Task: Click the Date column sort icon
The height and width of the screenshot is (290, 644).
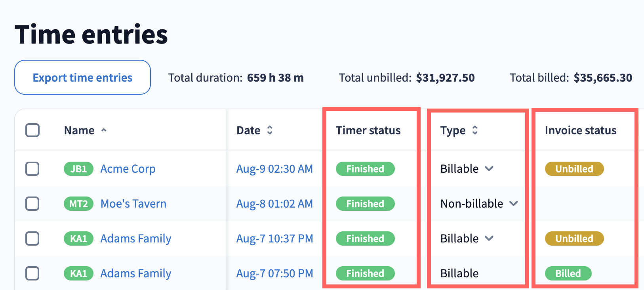Action: pos(270,130)
